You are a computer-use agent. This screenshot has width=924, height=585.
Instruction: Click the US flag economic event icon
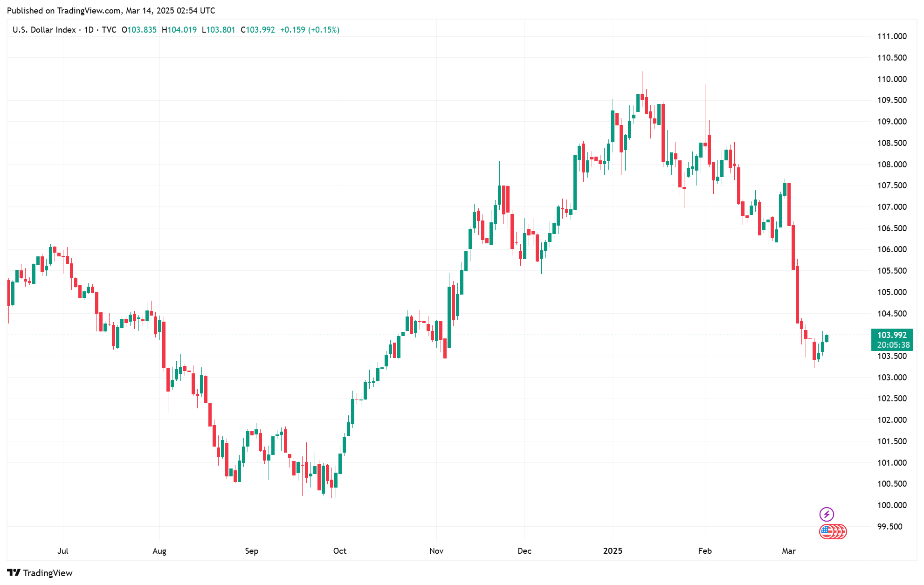[x=827, y=531]
